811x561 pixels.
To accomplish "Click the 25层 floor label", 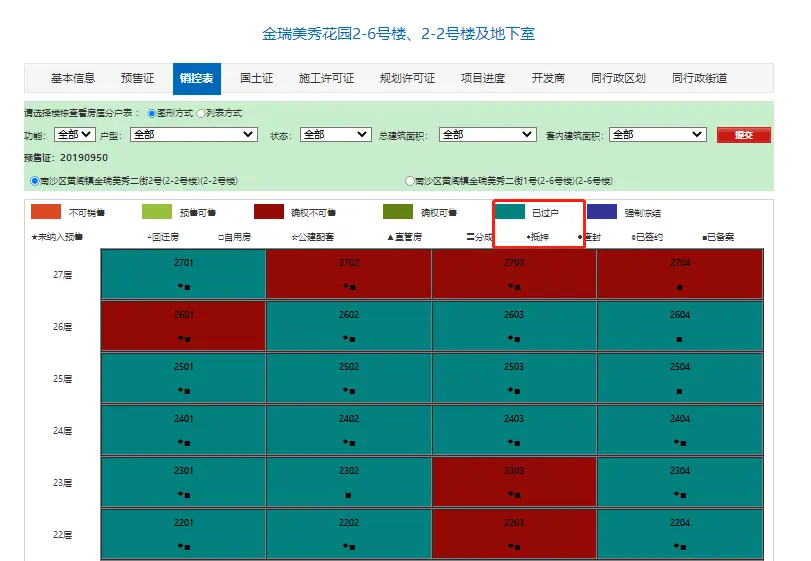I will (x=63, y=378).
